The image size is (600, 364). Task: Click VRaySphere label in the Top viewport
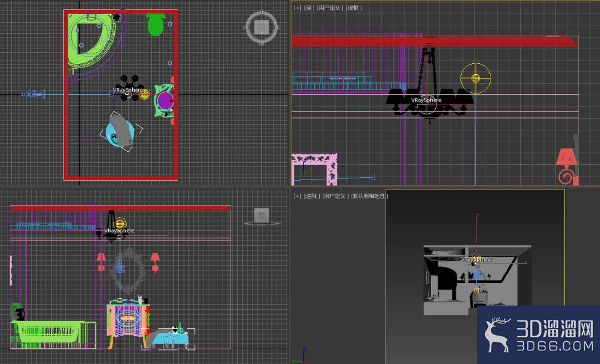point(128,90)
